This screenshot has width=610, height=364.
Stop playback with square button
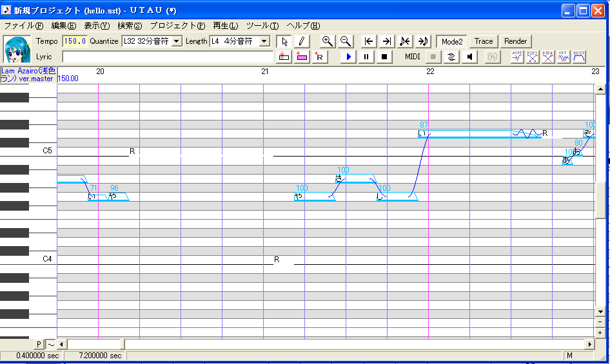(384, 57)
